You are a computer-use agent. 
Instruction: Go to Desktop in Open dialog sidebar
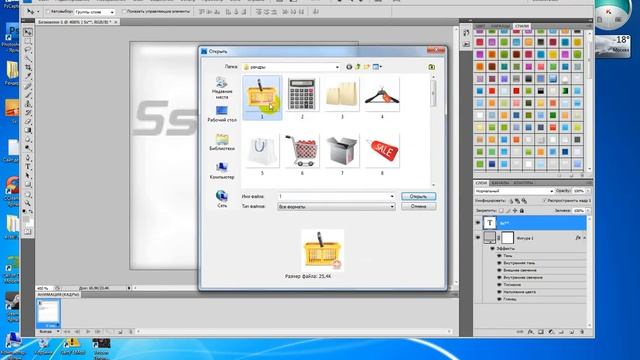[x=222, y=114]
